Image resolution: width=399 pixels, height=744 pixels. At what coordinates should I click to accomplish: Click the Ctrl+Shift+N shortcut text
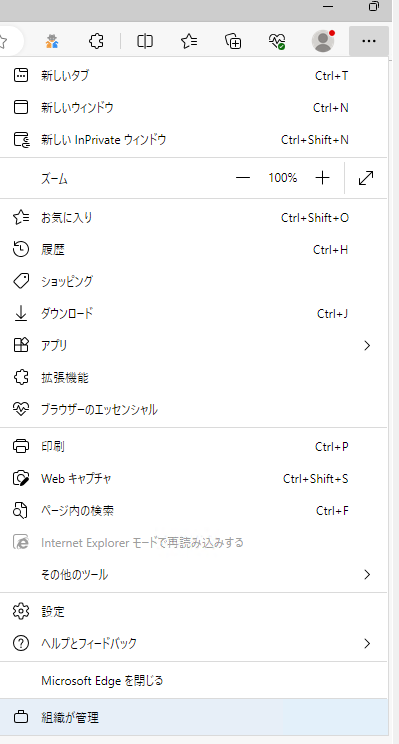315,140
